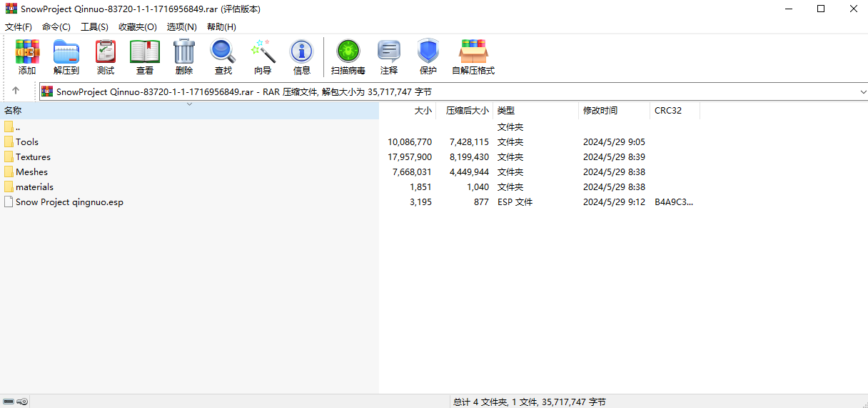868x408 pixels.
Task: Click the materials folder icon
Action: (9, 186)
